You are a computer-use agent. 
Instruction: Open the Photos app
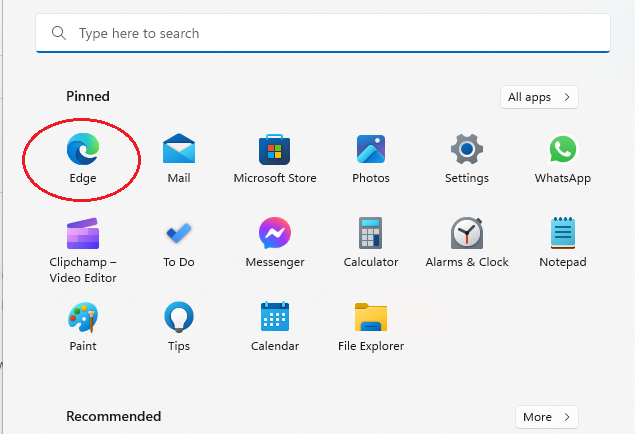coord(371,151)
